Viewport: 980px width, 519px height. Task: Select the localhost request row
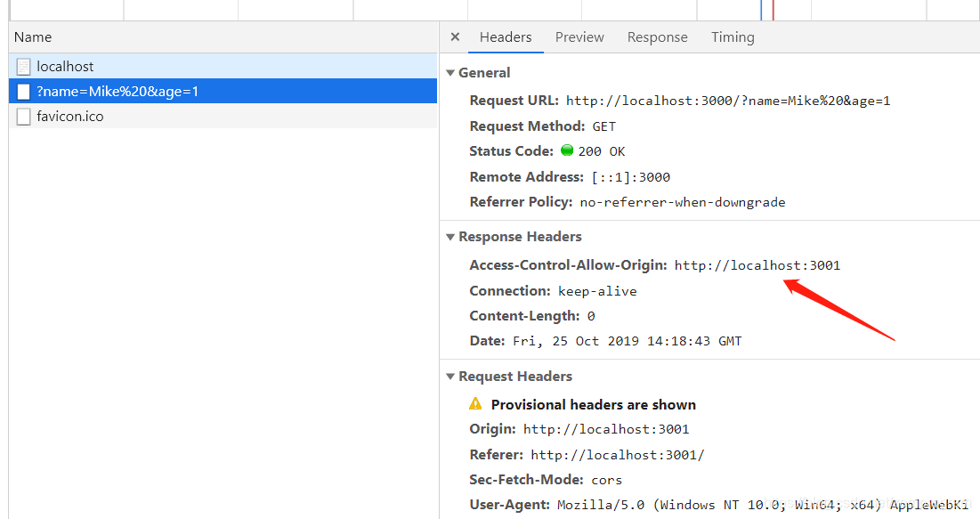point(223,66)
